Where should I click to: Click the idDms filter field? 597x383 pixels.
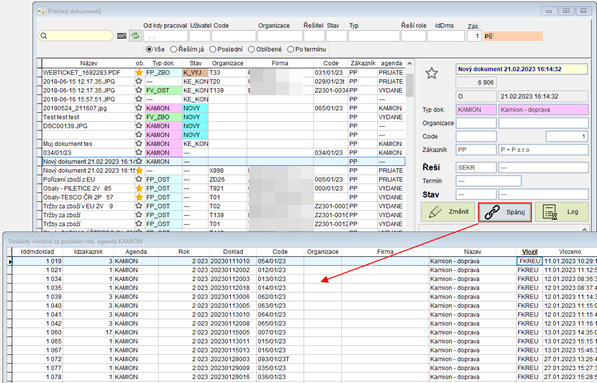pyautogui.click(x=446, y=36)
